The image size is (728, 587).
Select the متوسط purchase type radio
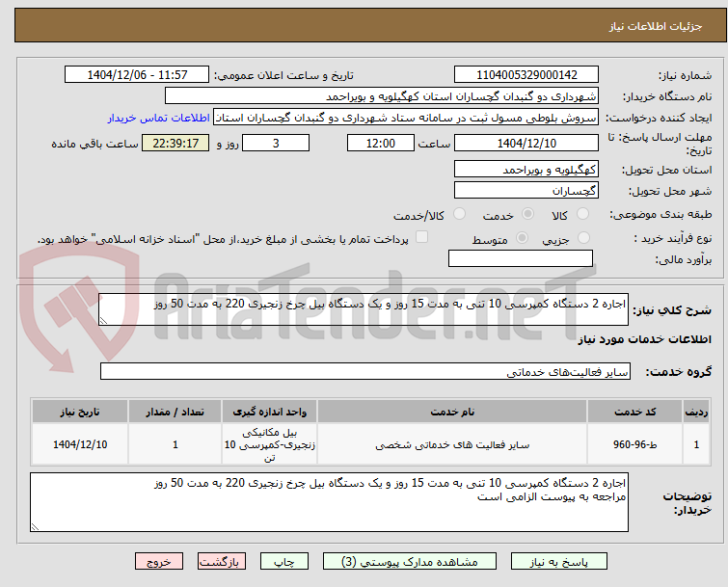click(x=522, y=237)
